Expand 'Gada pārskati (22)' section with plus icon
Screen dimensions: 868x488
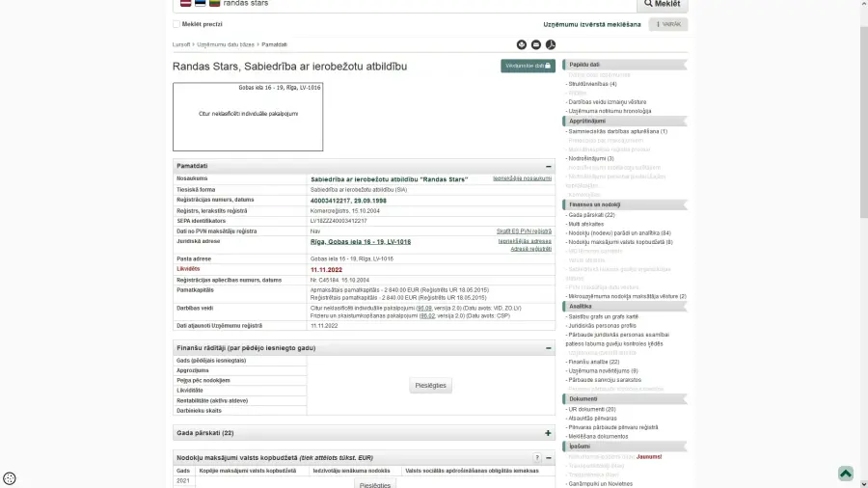[x=548, y=433]
